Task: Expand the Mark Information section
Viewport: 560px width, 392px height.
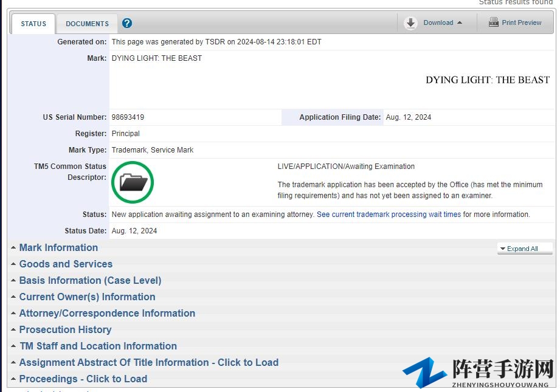Action: tap(58, 247)
